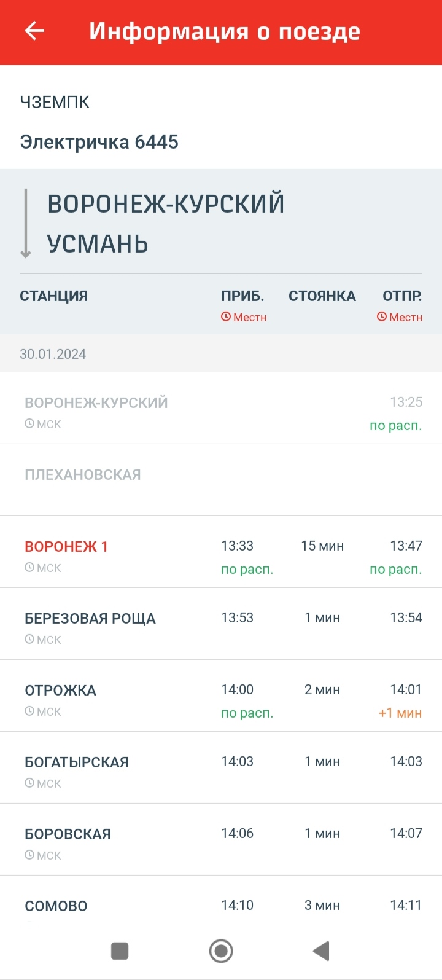Tap the МСК clock icon under Воронеж 1

click(29, 568)
